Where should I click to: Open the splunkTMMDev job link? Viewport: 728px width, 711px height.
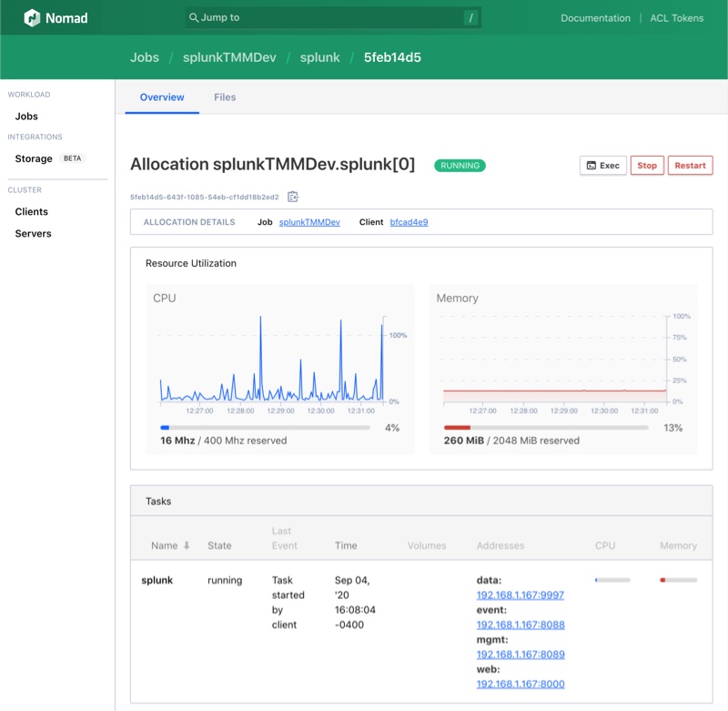click(309, 222)
